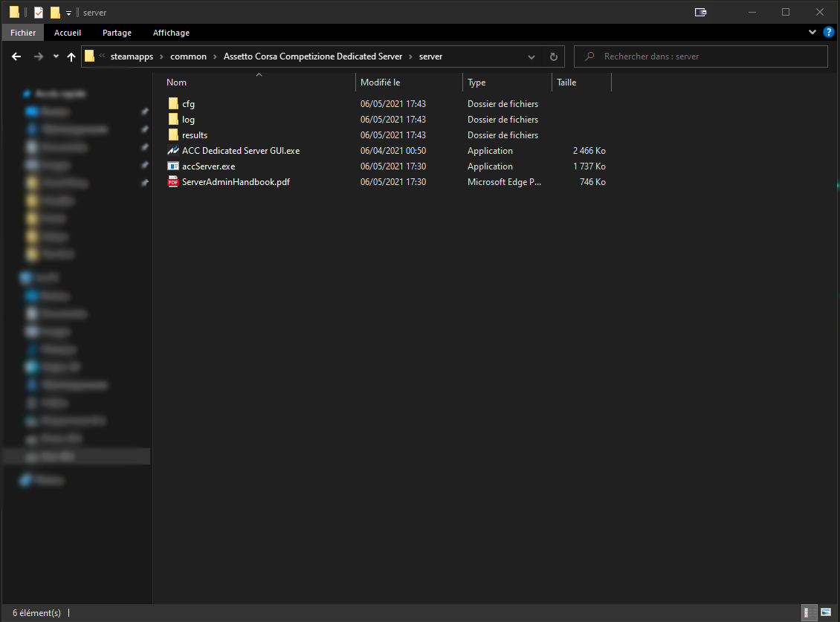Click the Rechercher dans : server field
Screen dimensions: 840x622
point(701,56)
